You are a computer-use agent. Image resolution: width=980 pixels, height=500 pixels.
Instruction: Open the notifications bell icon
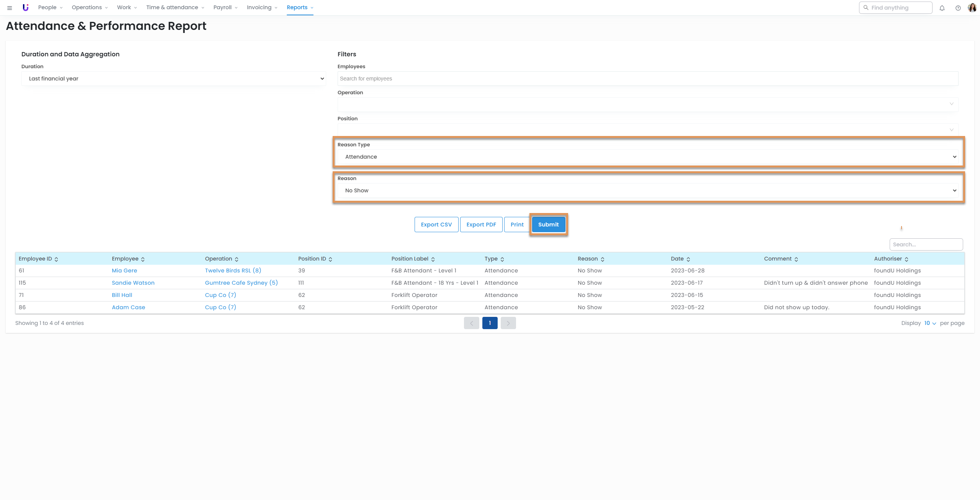[942, 8]
